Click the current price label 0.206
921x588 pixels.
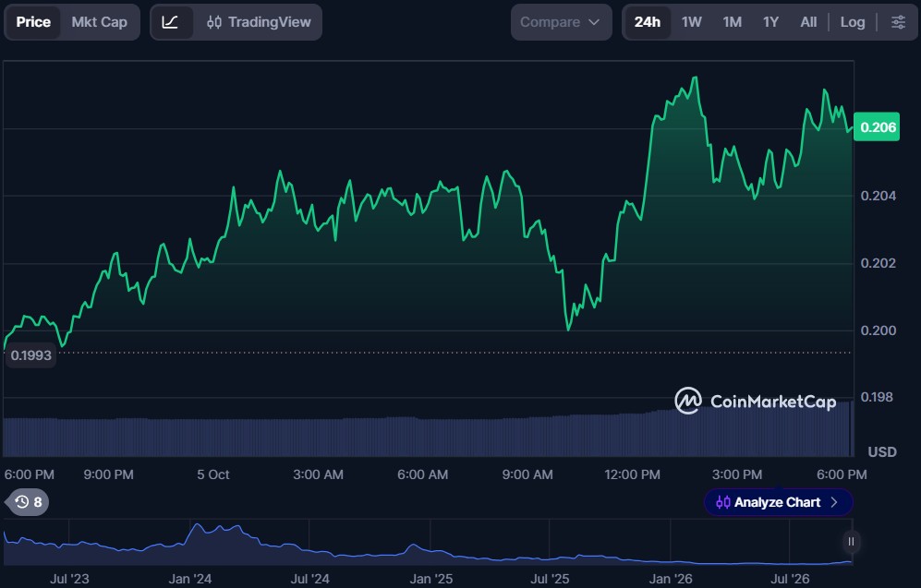click(x=877, y=126)
